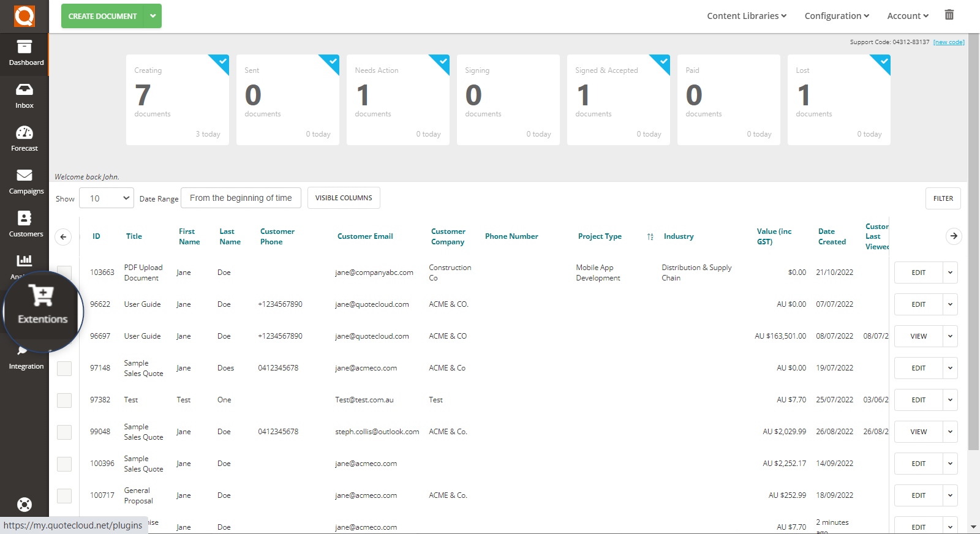Viewport: 980px width, 534px height.
Task: Expand actions arrow for document 96697
Action: click(x=950, y=336)
